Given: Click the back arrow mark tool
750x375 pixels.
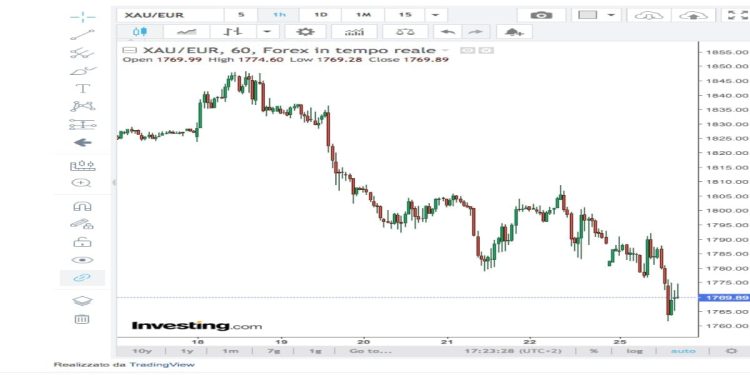Looking at the screenshot, I should [x=82, y=143].
